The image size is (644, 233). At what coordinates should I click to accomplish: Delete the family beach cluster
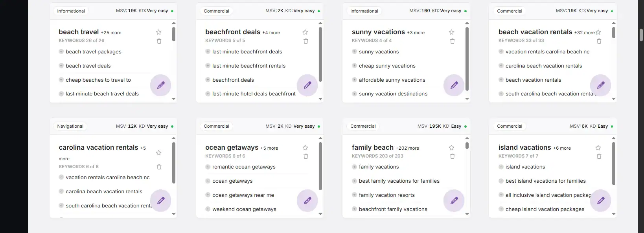click(x=452, y=156)
